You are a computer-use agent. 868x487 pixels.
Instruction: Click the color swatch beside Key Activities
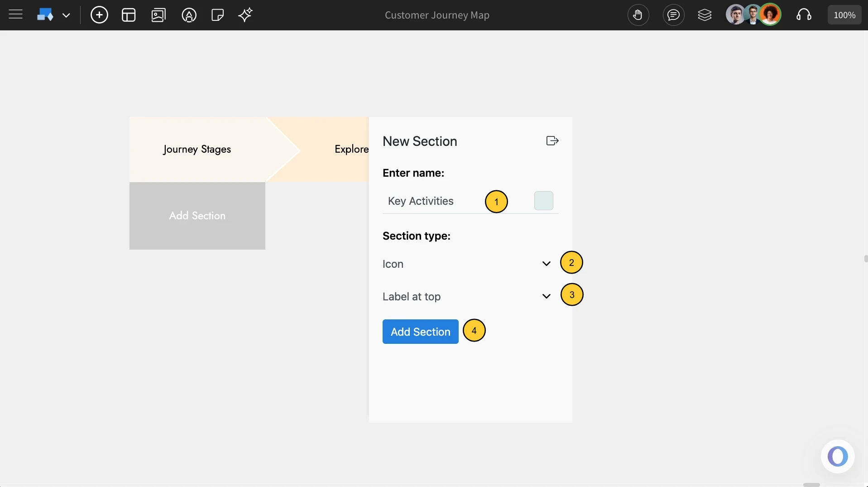[543, 201]
